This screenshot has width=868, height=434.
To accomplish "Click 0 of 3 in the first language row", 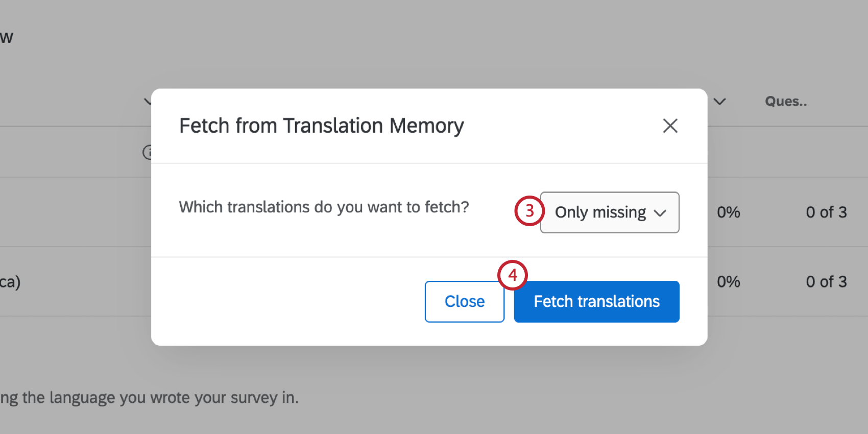I will click(x=826, y=212).
